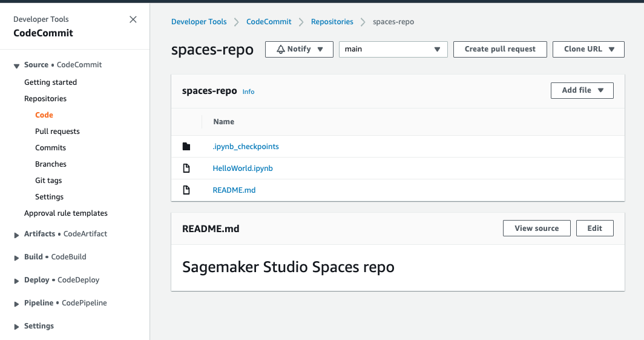The height and width of the screenshot is (340, 644).
Task: Open the main branch selector dropdown
Action: click(x=393, y=49)
